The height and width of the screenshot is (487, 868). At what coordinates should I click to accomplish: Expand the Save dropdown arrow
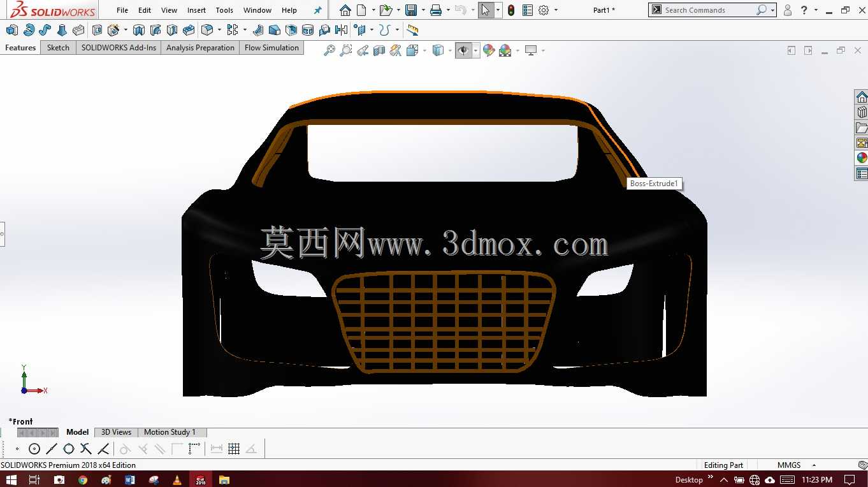click(423, 10)
